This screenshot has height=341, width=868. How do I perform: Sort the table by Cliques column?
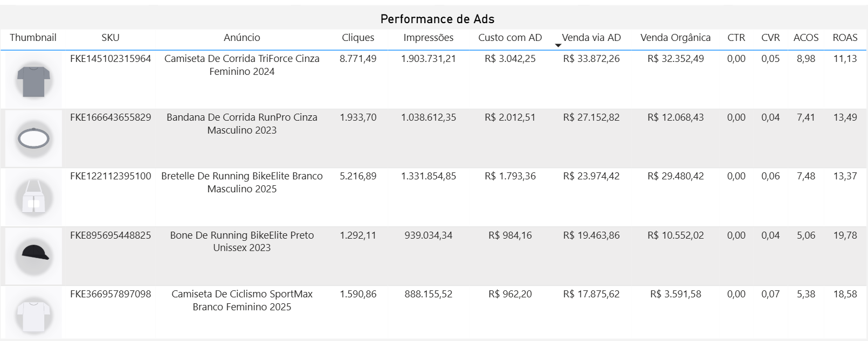click(358, 38)
